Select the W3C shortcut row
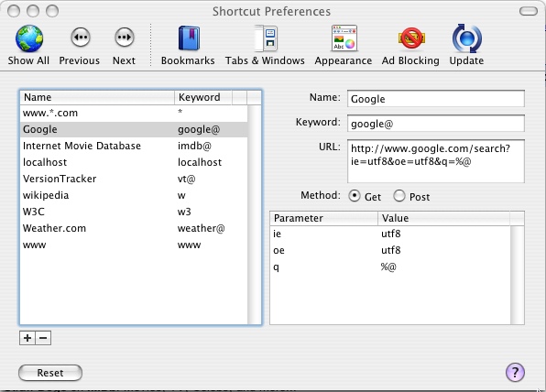The height and width of the screenshot is (392, 546). (x=134, y=212)
